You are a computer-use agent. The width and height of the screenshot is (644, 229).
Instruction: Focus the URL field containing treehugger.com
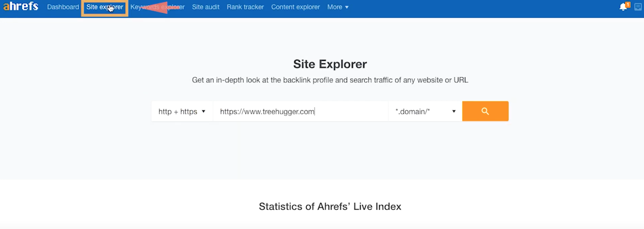[301, 111]
